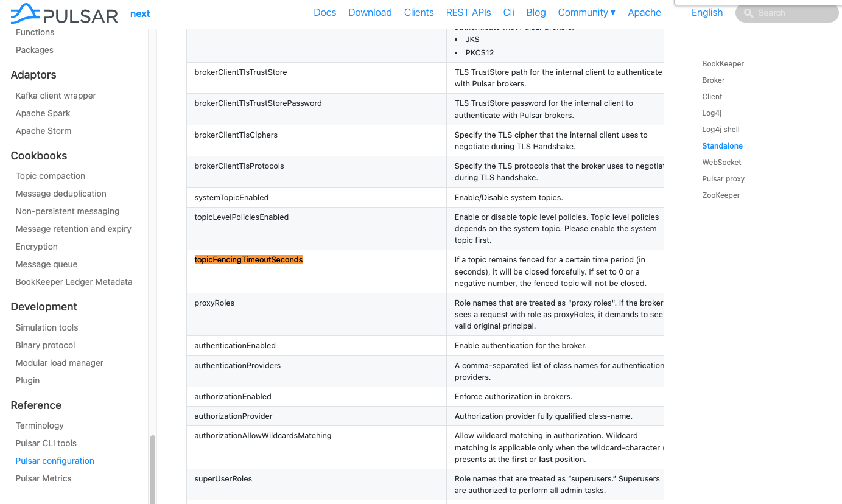Screen dimensions: 842x504
Task: Click the brokerClientTlsTrustStore cell
Action: click(317, 78)
